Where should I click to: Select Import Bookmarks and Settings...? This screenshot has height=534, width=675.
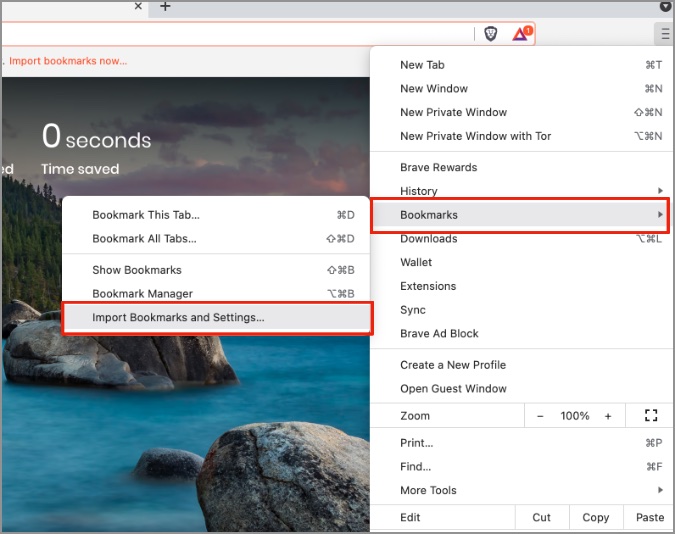(216, 317)
